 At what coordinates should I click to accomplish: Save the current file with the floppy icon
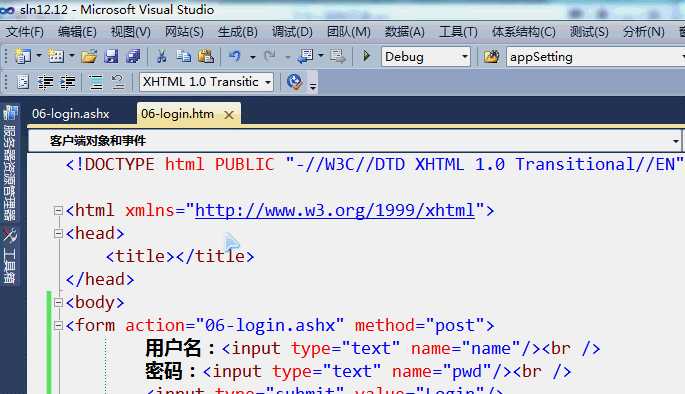click(x=111, y=56)
